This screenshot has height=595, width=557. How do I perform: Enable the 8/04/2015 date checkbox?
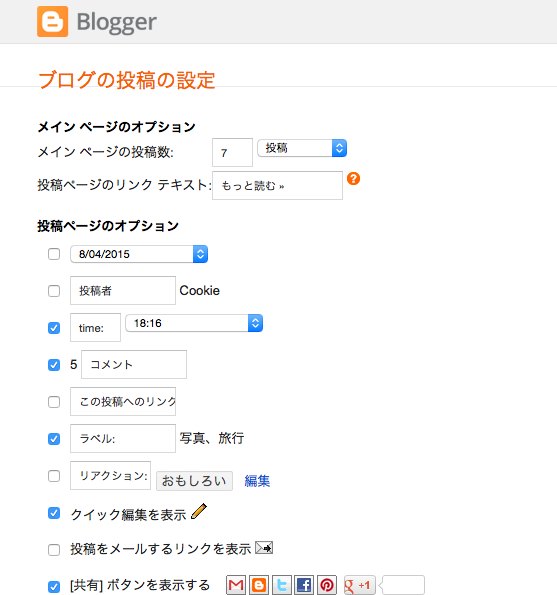click(x=54, y=254)
